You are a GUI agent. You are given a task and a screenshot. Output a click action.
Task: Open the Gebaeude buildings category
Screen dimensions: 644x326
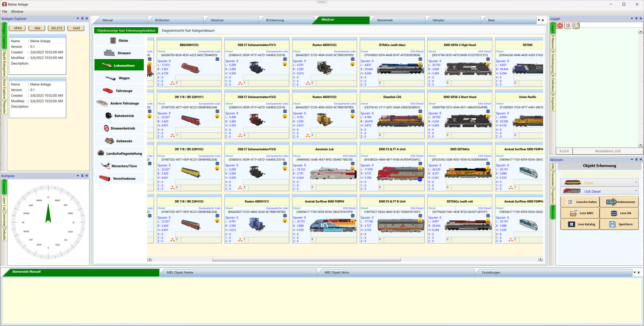119,141
